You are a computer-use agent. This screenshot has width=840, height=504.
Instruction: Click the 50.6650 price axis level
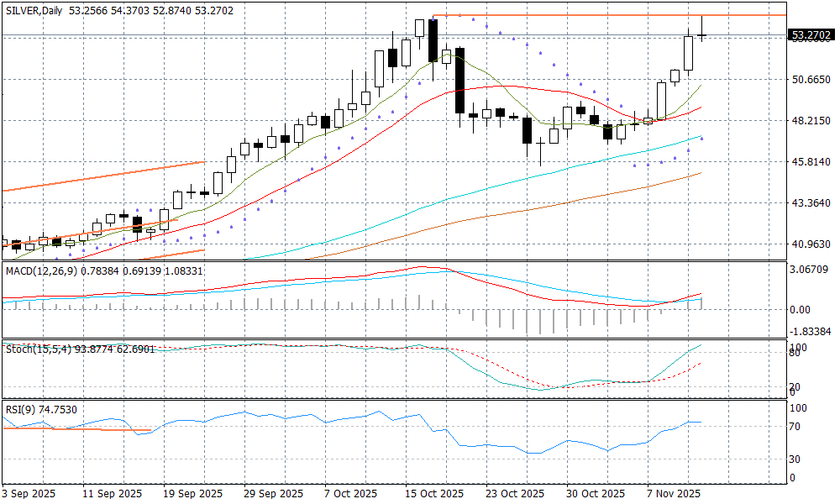[x=811, y=80]
